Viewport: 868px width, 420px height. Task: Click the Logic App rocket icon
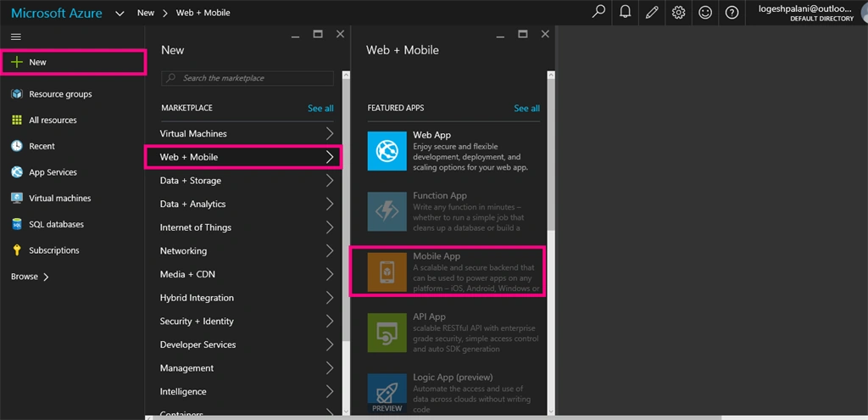point(387,394)
